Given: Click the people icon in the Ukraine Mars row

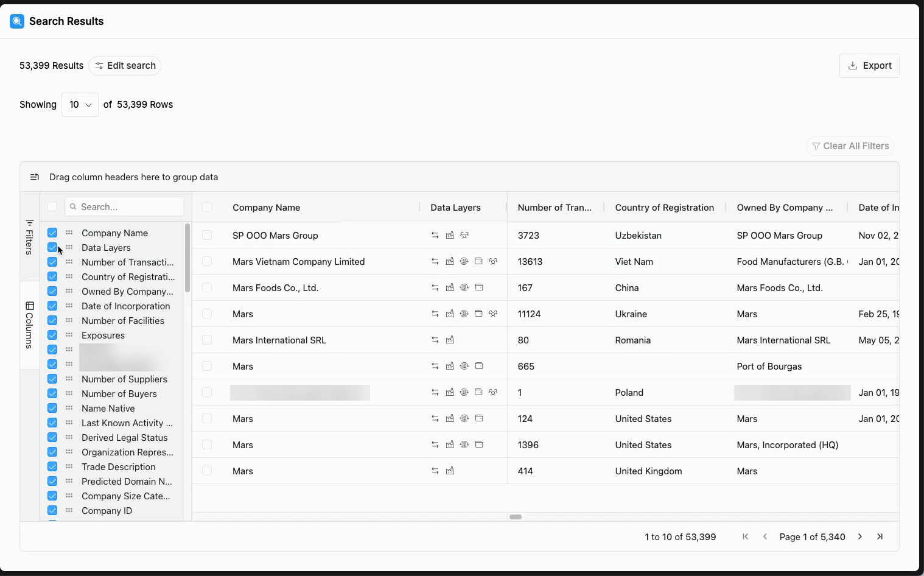Looking at the screenshot, I should [494, 314].
